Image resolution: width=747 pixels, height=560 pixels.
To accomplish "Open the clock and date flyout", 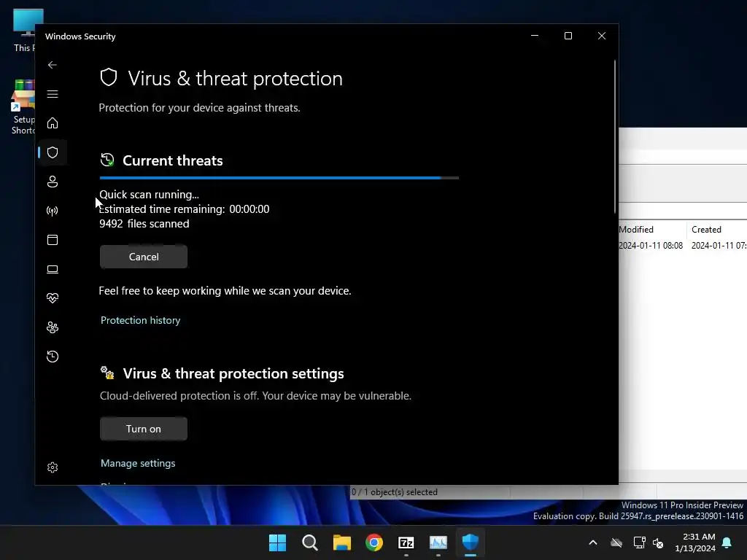I will (x=695, y=542).
